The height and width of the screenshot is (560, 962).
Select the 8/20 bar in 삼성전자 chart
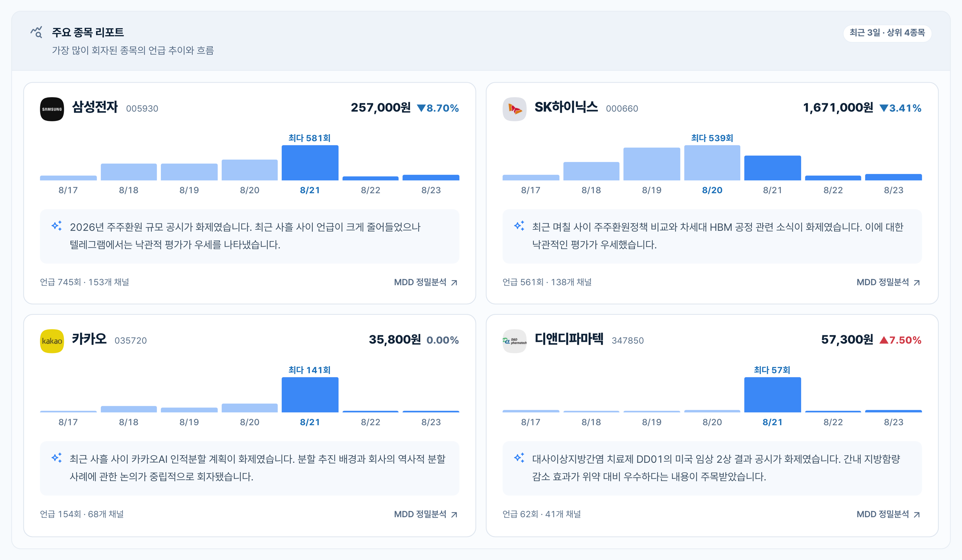[x=250, y=170]
